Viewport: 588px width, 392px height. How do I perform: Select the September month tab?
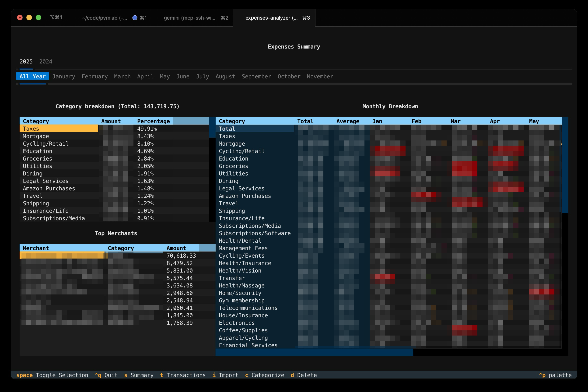pyautogui.click(x=256, y=77)
